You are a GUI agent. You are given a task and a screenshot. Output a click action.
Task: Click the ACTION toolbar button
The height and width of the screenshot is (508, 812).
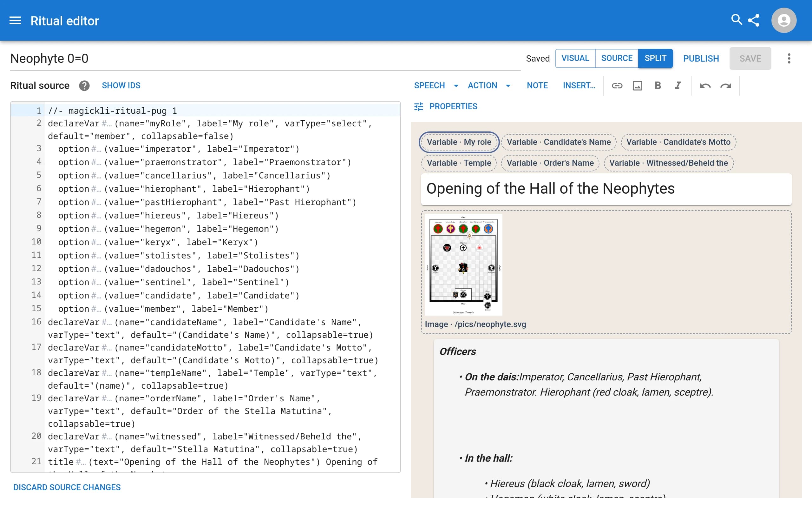click(482, 85)
